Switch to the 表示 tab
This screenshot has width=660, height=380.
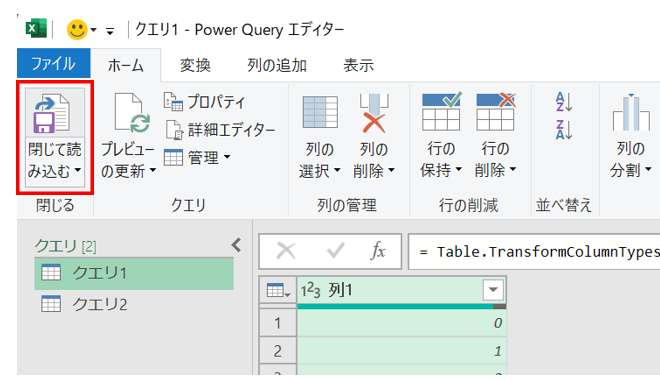pos(358,65)
